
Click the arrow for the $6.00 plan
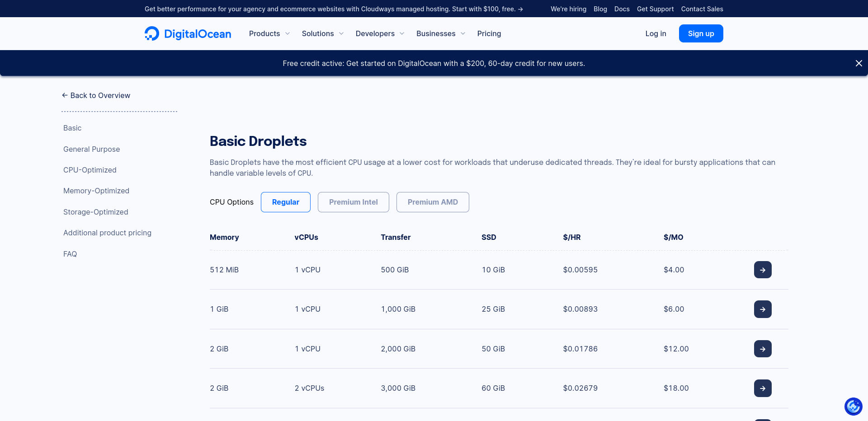(763, 309)
